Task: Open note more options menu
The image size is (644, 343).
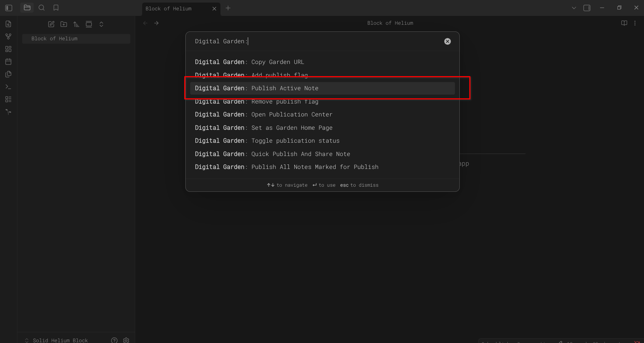Action: [x=635, y=23]
